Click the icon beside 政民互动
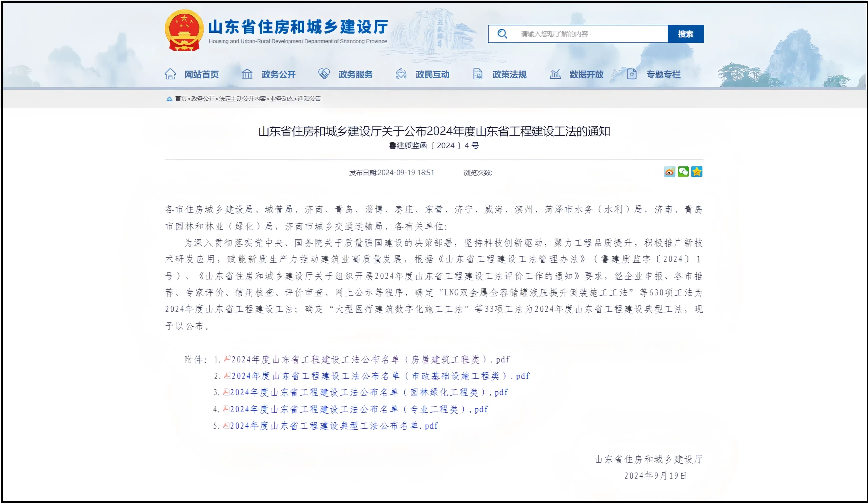 click(401, 74)
